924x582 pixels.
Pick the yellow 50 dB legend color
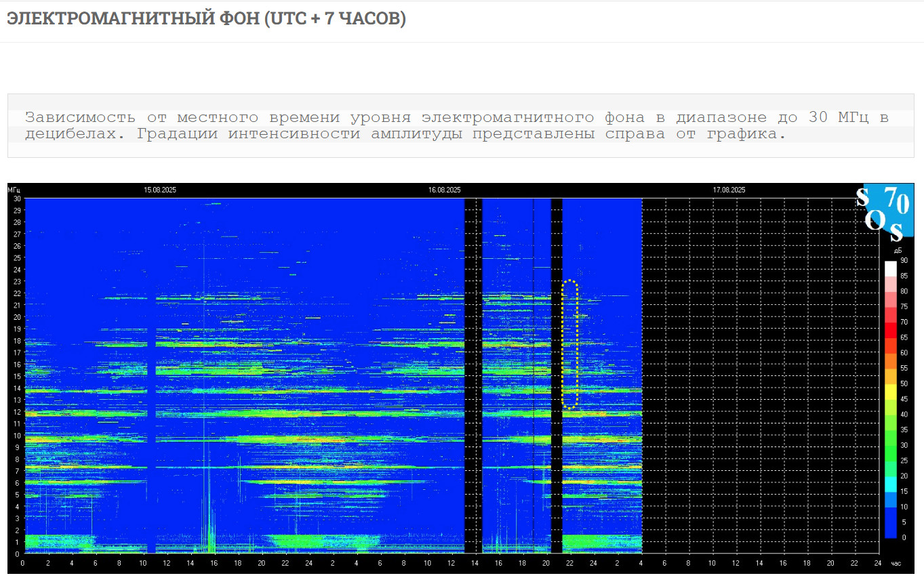[x=890, y=388]
